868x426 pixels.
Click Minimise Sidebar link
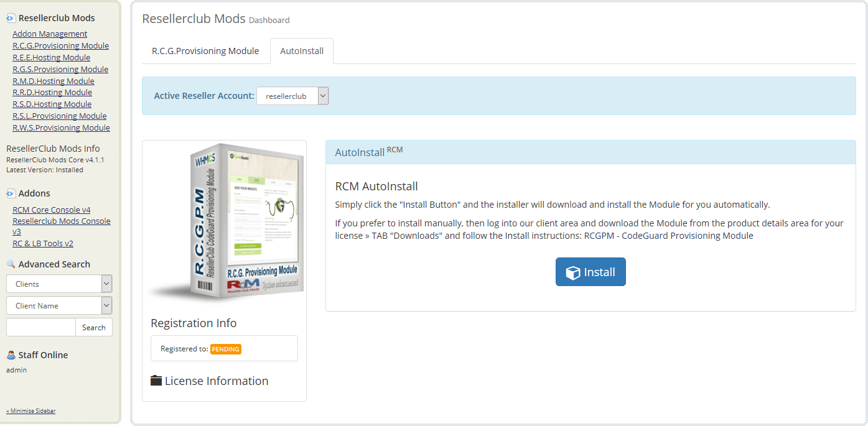coord(30,410)
